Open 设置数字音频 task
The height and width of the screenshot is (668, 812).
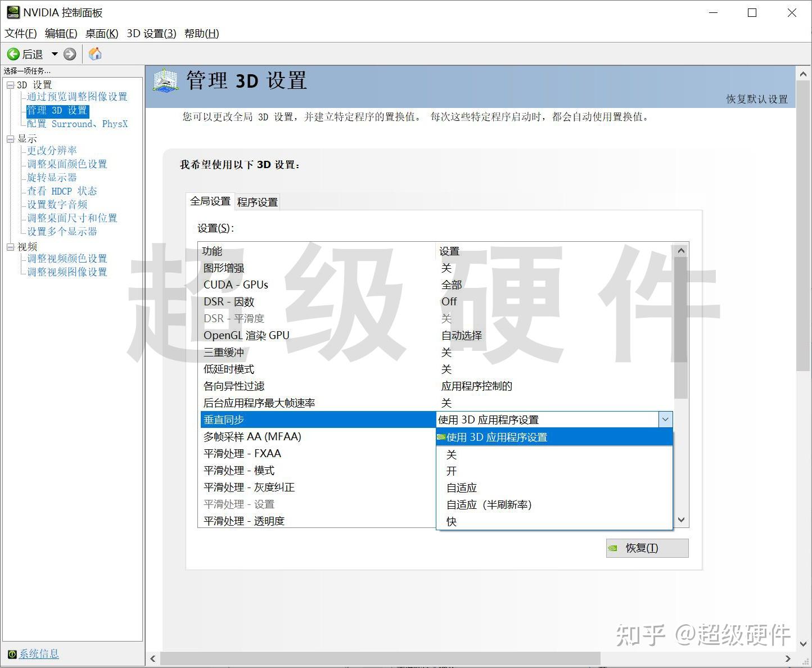click(57, 205)
